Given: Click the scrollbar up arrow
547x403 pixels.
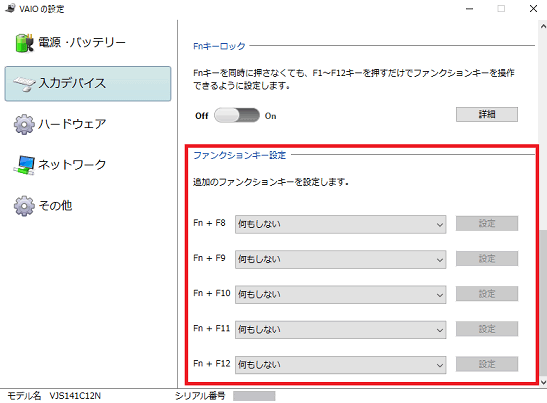Looking at the screenshot, I should 543,26.
